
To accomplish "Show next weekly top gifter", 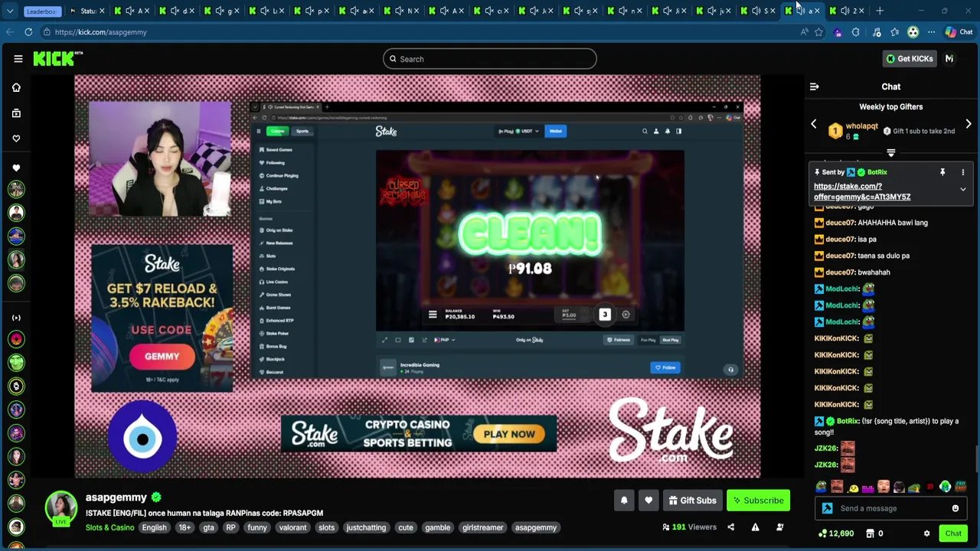I will [969, 124].
